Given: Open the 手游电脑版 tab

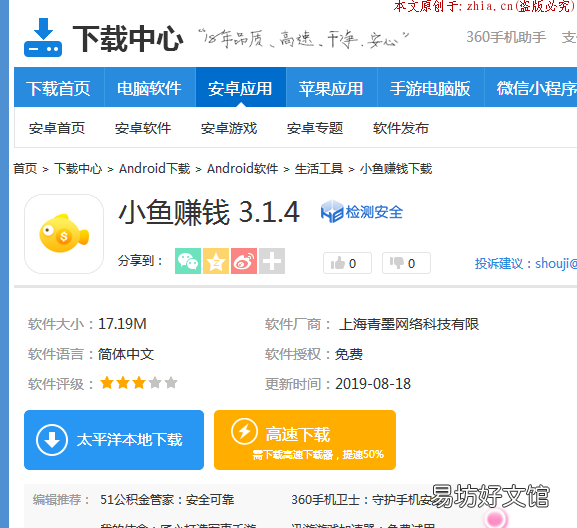Looking at the screenshot, I should pyautogui.click(x=431, y=88).
